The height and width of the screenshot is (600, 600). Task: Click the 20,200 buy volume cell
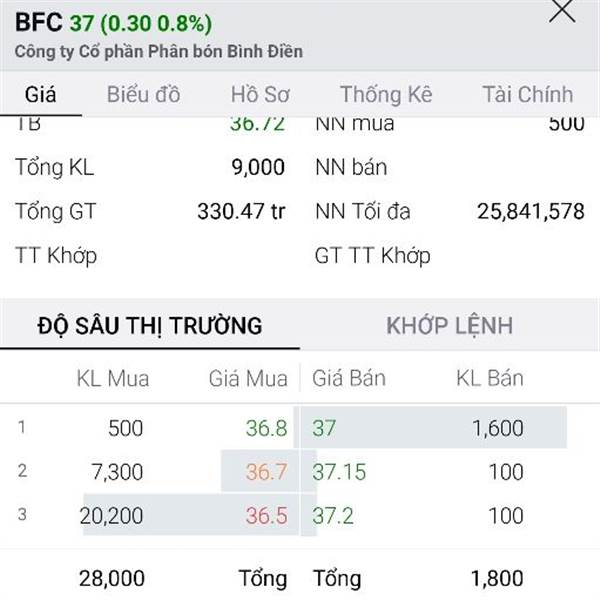(111, 515)
